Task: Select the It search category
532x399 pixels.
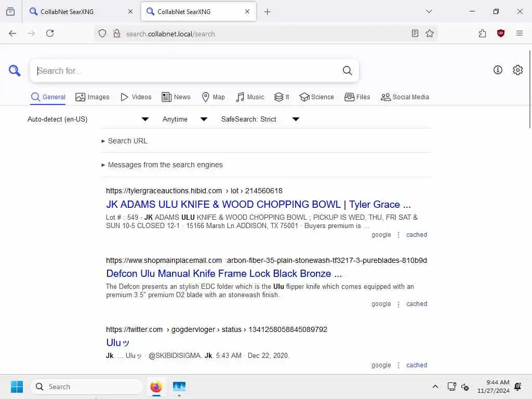Action: 282,97
